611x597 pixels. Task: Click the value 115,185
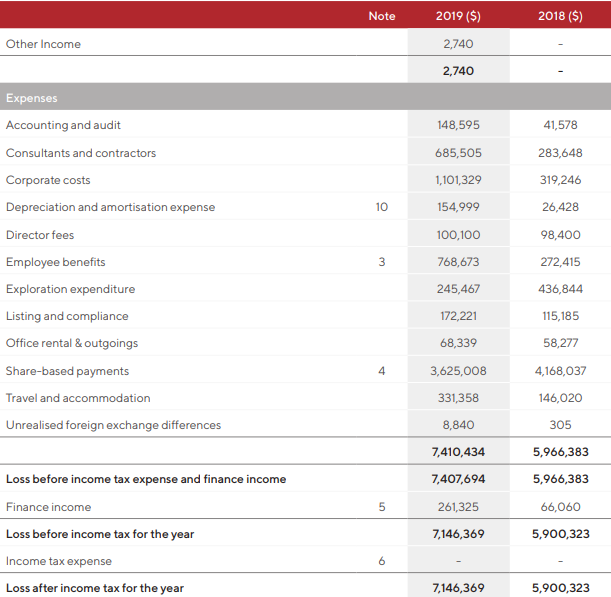pos(560,316)
